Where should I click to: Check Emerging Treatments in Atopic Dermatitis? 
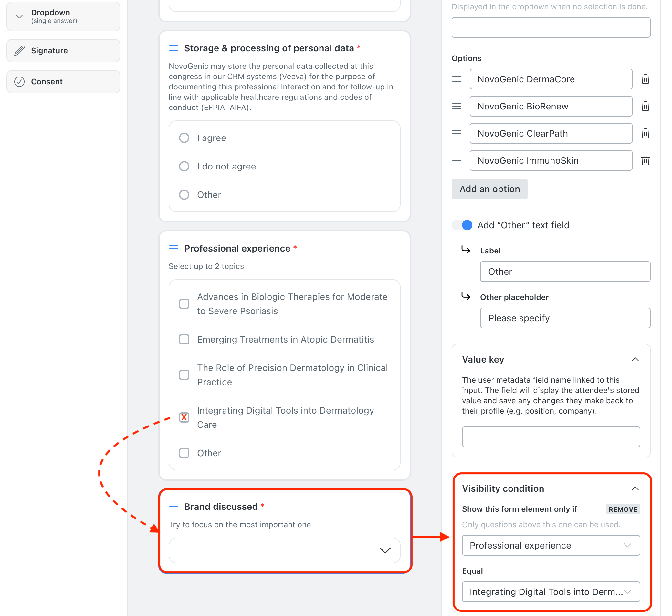(184, 339)
